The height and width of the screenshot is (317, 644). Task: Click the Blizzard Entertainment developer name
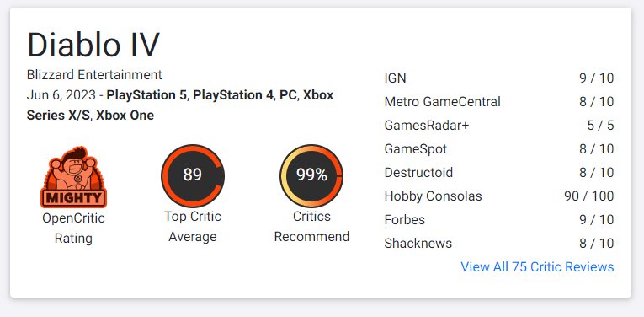click(x=94, y=75)
